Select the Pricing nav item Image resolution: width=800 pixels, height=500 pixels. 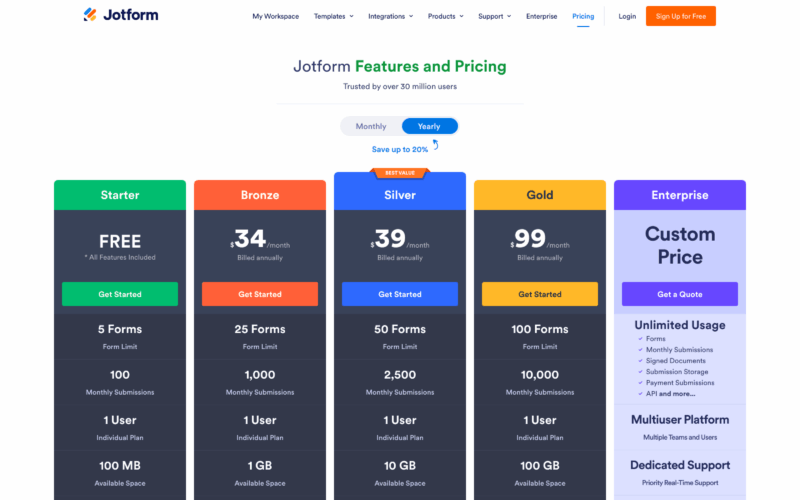[583, 16]
